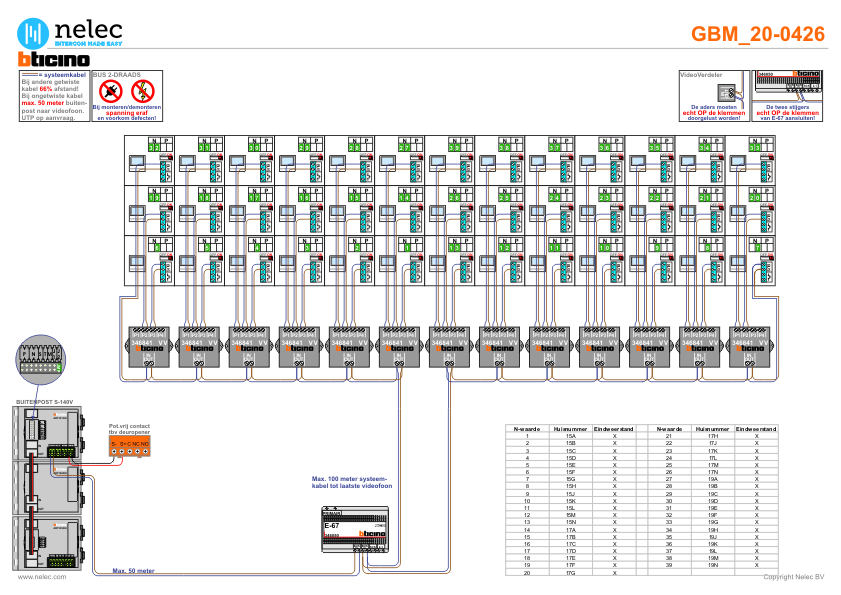Select the first 346841 video distributor on left
This screenshot has width=841, height=595.
point(149,347)
